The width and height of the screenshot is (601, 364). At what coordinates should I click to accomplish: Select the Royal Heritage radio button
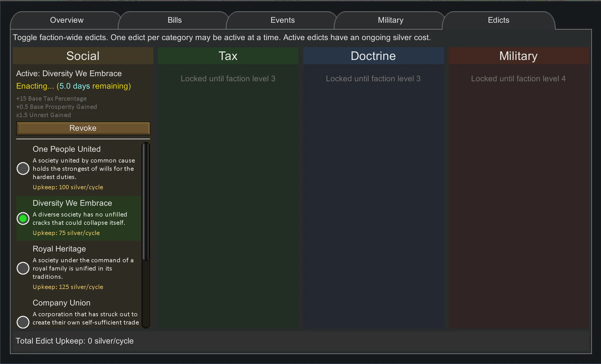pyautogui.click(x=23, y=268)
